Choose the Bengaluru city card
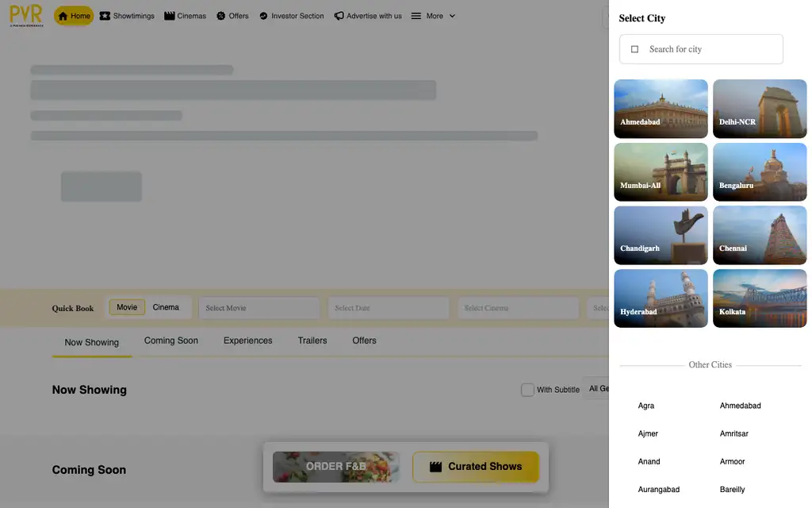Screen dimensions: 812x508 [760, 172]
